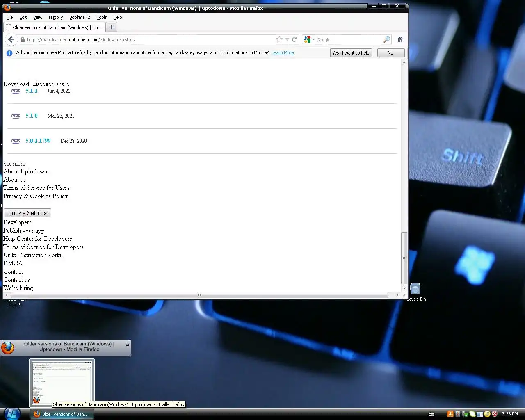Click the blue info icon in notification bar

[9, 53]
